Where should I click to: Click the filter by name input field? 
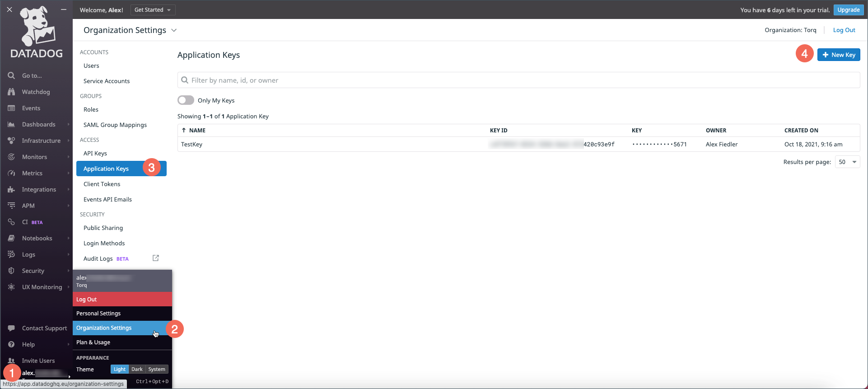[518, 80]
